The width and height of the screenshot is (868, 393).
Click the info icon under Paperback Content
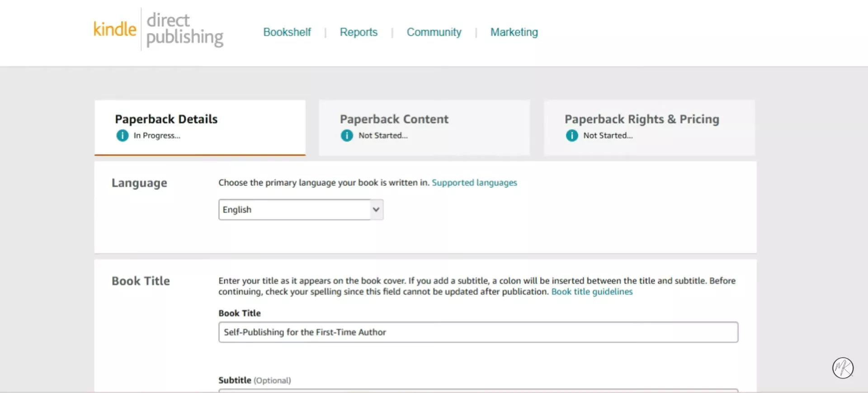(x=347, y=135)
